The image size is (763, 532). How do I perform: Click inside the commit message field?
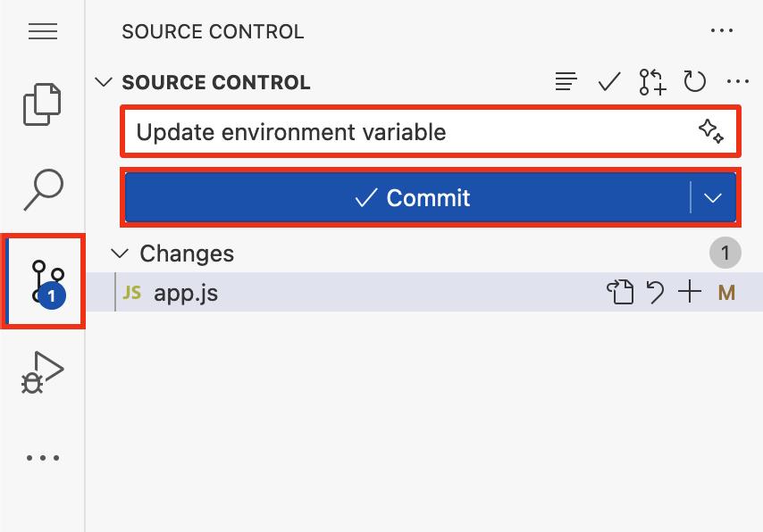click(357, 131)
